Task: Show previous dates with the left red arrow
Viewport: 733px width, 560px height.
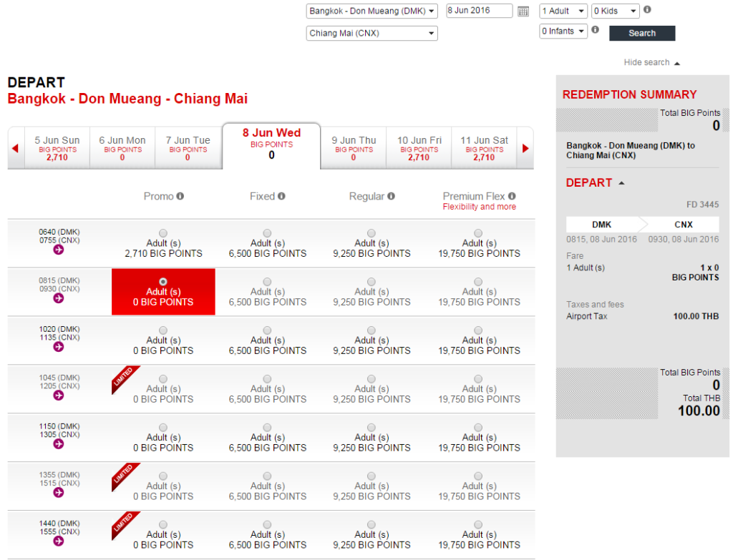Action: tap(16, 149)
